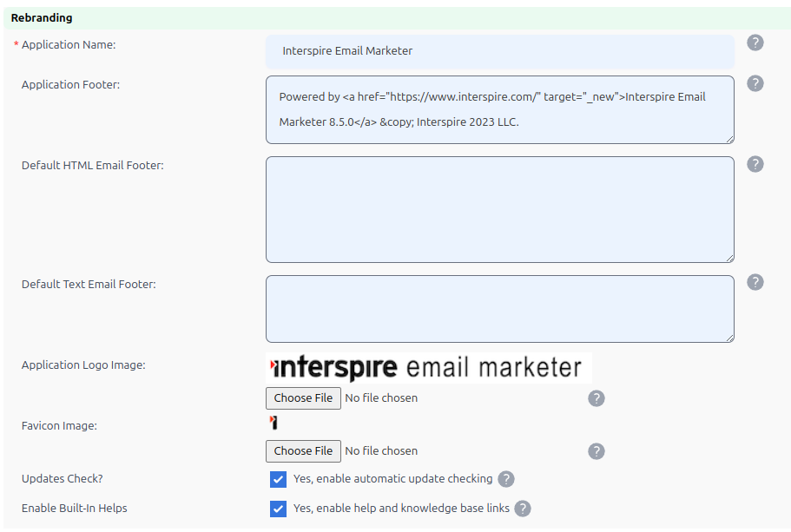View help for Application Logo Image upload

coord(596,398)
